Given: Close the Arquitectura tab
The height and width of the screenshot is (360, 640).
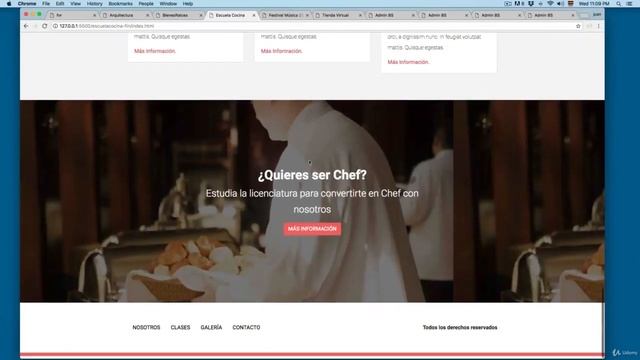Looking at the screenshot, I should pos(147,15).
